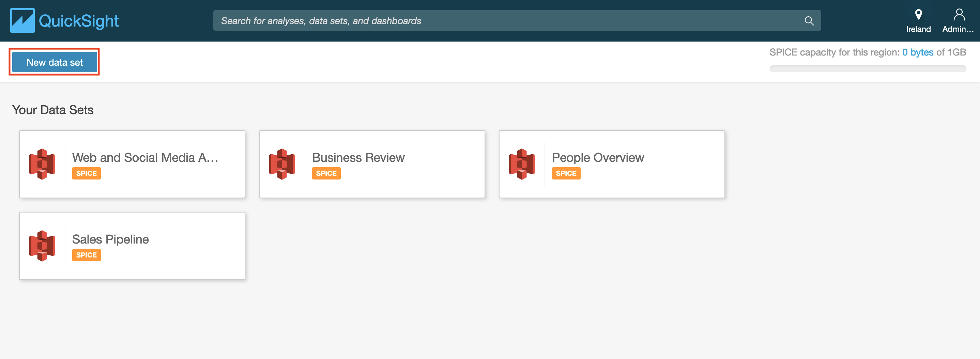This screenshot has width=980, height=359.
Task: Click the QuickSight chart logo icon
Action: pyautogui.click(x=22, y=20)
